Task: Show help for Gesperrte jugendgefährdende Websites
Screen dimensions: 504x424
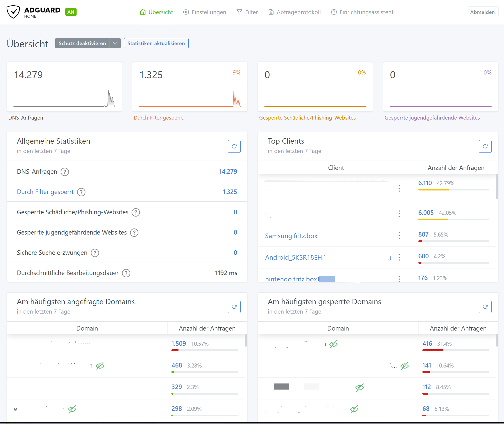Action: (134, 233)
